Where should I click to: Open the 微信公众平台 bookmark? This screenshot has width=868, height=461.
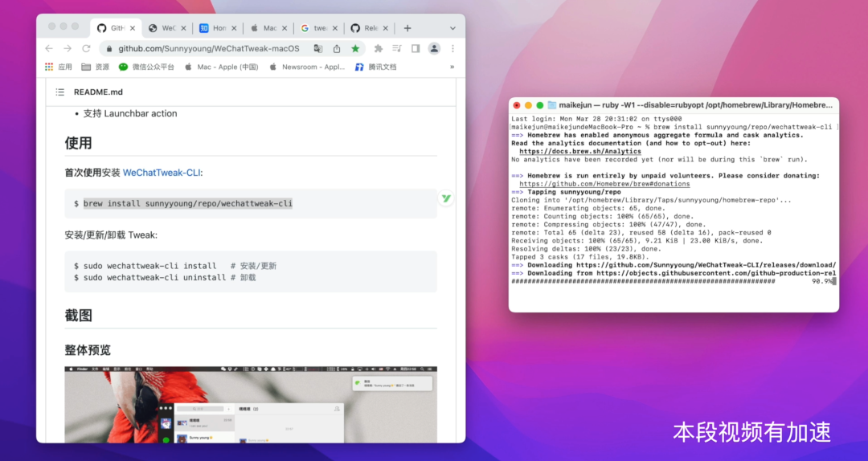146,67
